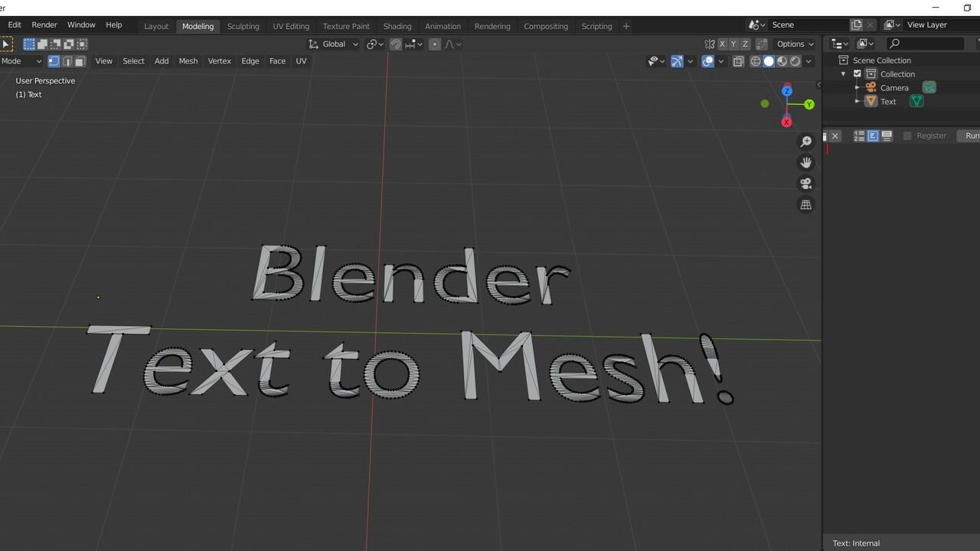Enable wireframe viewport shading
Viewport: 980px width, 551px height.
click(x=756, y=61)
